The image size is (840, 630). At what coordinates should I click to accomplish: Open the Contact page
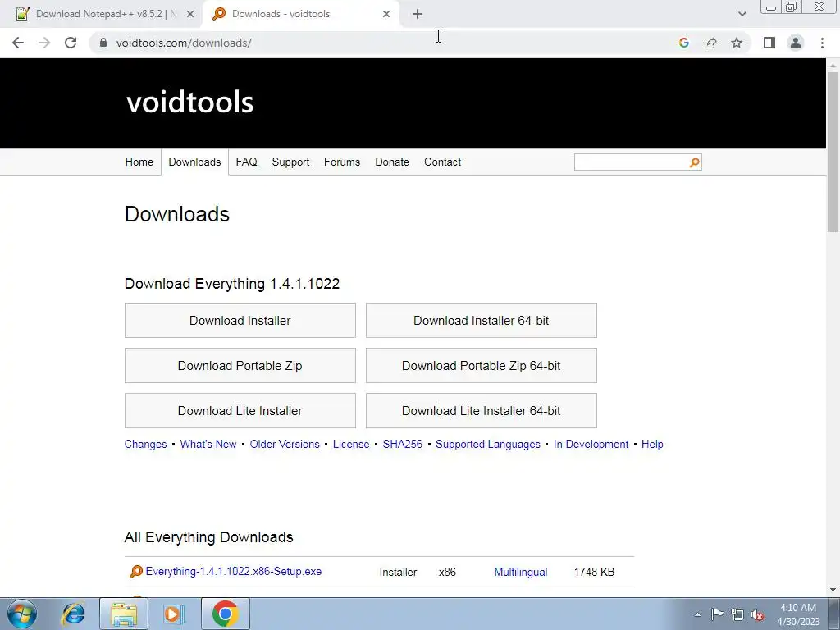(442, 162)
